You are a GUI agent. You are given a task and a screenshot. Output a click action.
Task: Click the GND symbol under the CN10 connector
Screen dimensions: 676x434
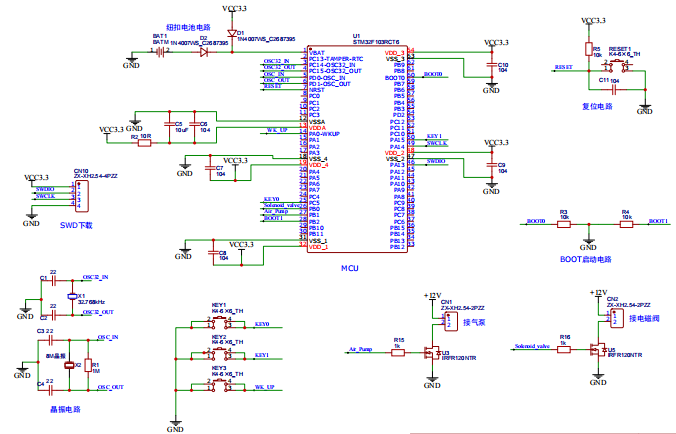click(x=31, y=219)
